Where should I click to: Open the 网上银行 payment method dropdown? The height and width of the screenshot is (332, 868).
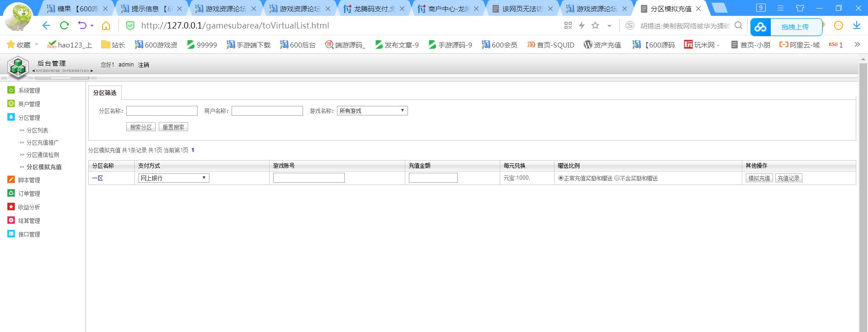click(174, 178)
